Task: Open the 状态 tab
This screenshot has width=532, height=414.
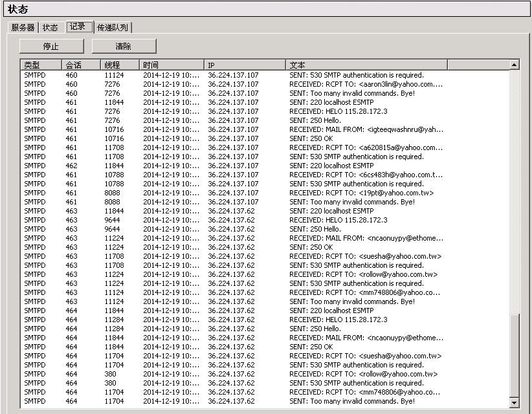Action: [50, 28]
